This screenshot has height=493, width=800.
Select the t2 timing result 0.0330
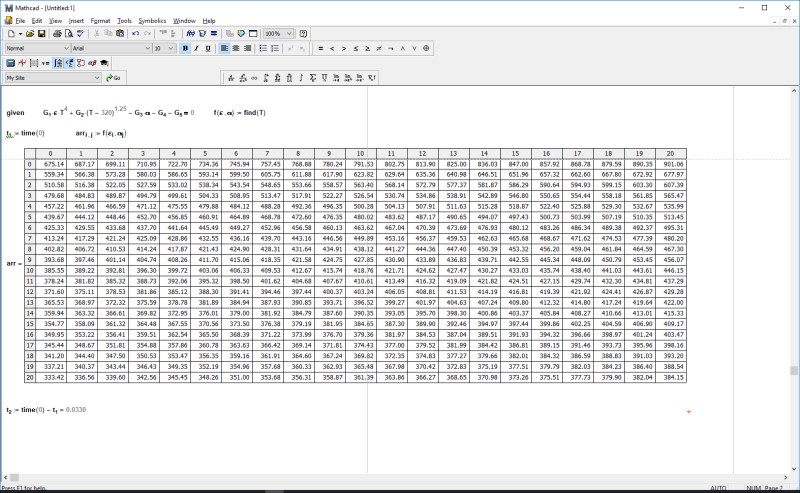76,410
